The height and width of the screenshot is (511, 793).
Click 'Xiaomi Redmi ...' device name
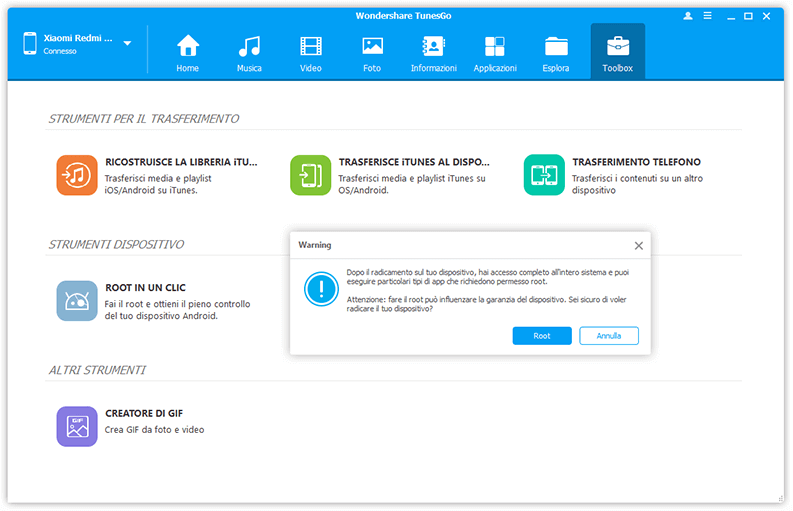[78, 38]
